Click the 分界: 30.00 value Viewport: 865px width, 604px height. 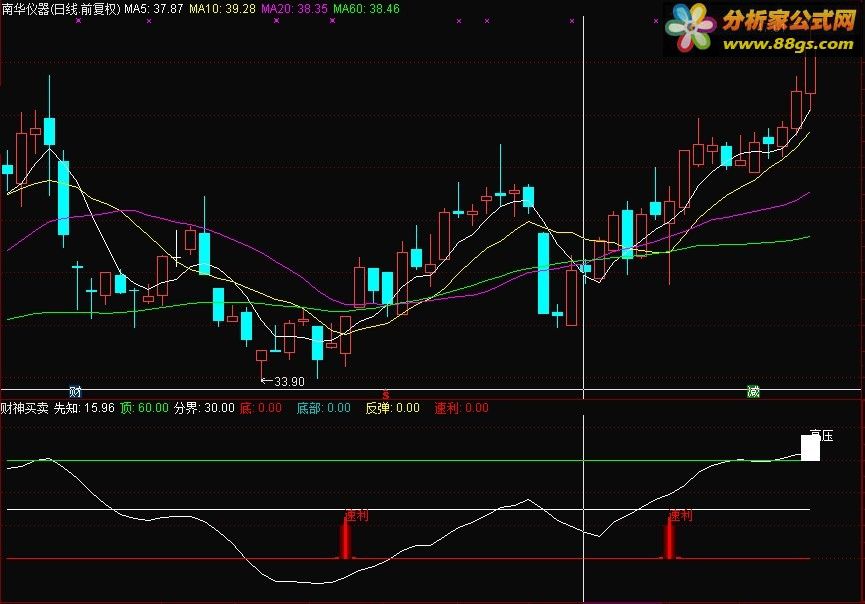point(204,408)
